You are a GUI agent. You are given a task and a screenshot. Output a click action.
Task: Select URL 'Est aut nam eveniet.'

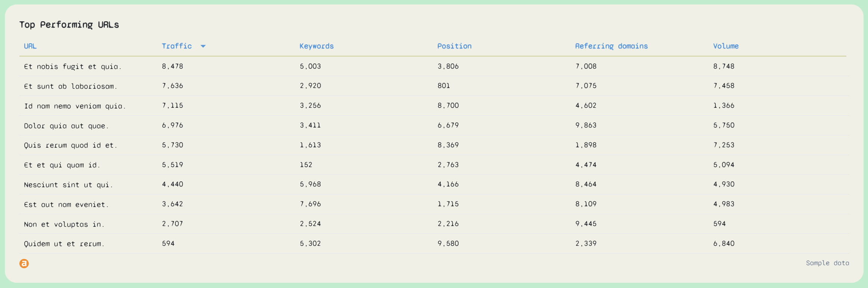[66, 204]
